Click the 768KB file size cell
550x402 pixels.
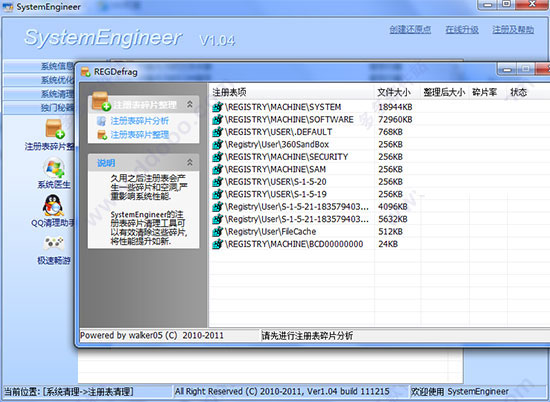[x=390, y=132]
